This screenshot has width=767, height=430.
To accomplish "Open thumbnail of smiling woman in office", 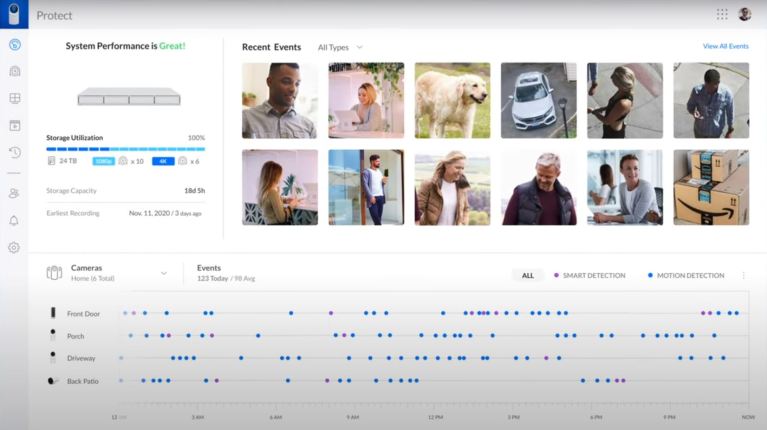I will [625, 187].
